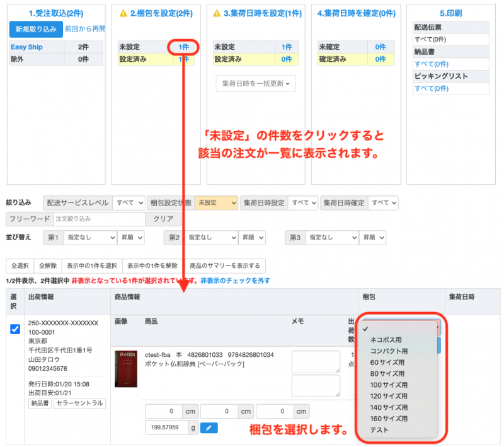Click ピッキングリスト すべて(0件) link
The width and height of the screenshot is (504, 447).
[x=432, y=88]
